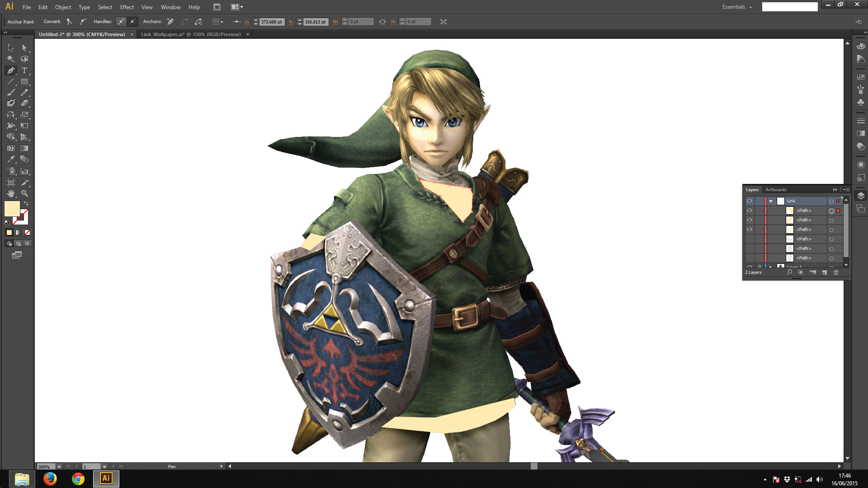Select the Mesh tool
The image size is (868, 488).
point(11,148)
